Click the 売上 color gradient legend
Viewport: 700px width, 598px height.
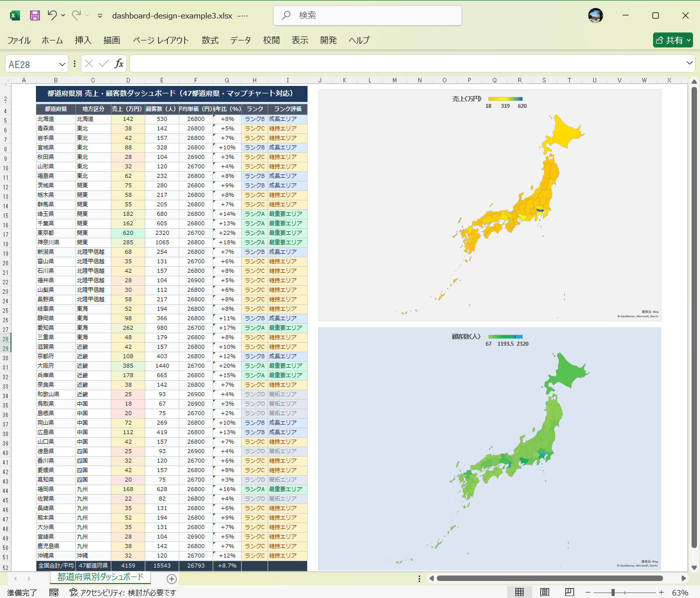505,99
